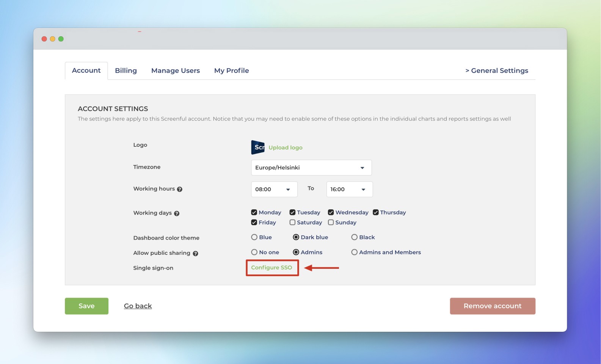Show Allow public sharing help icon

click(x=195, y=253)
